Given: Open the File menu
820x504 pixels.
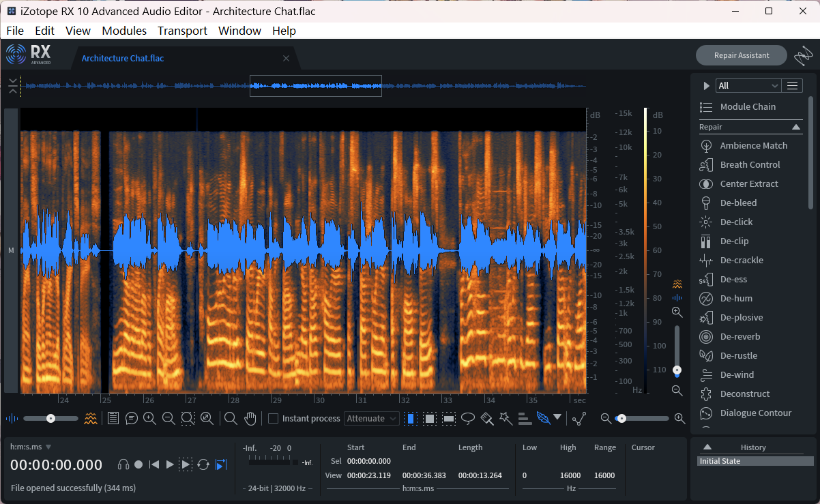Looking at the screenshot, I should click(x=15, y=31).
